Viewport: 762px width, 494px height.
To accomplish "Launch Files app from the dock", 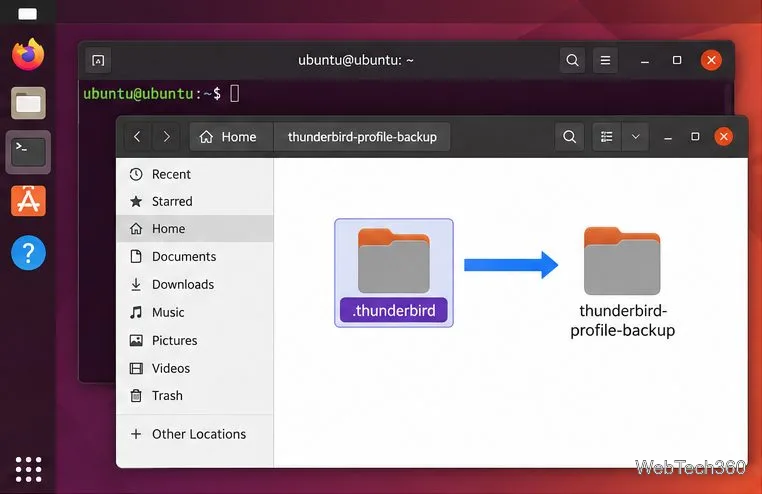I will point(28,103).
